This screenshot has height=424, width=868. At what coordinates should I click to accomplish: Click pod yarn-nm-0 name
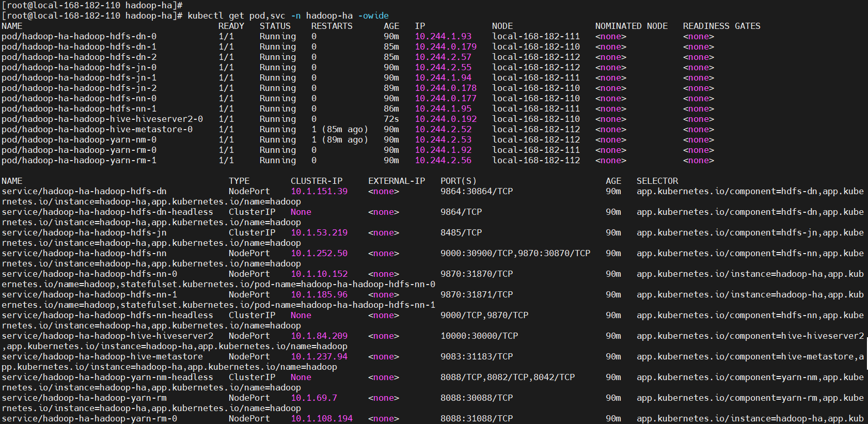(x=79, y=140)
